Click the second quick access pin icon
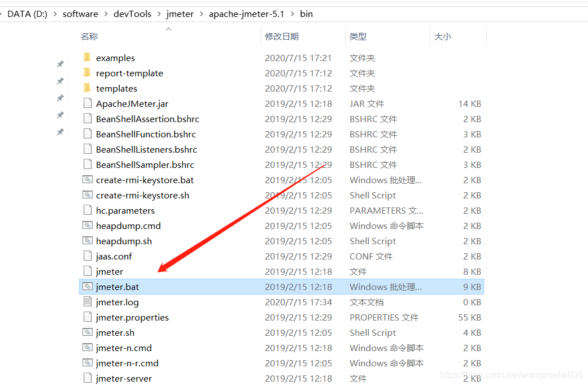 coord(60,81)
